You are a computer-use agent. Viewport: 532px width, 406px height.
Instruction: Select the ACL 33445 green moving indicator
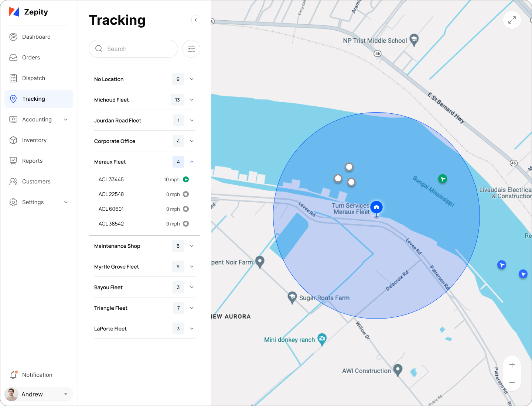point(186,179)
